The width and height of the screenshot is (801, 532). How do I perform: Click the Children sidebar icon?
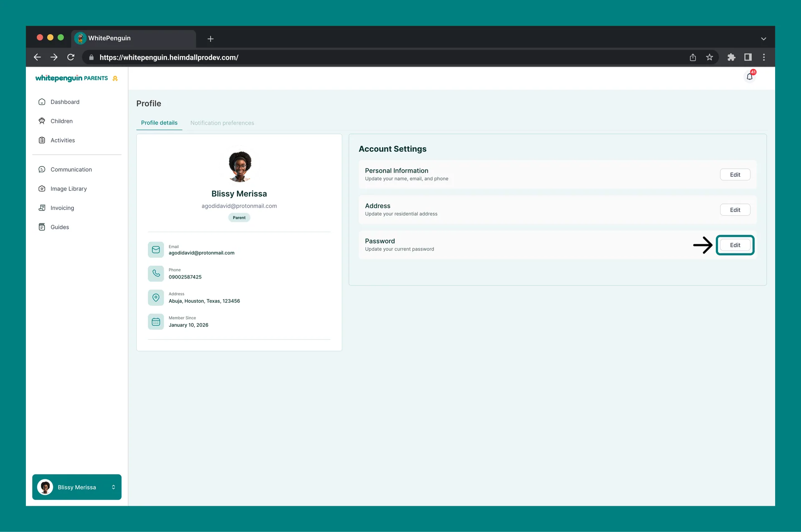(42, 121)
